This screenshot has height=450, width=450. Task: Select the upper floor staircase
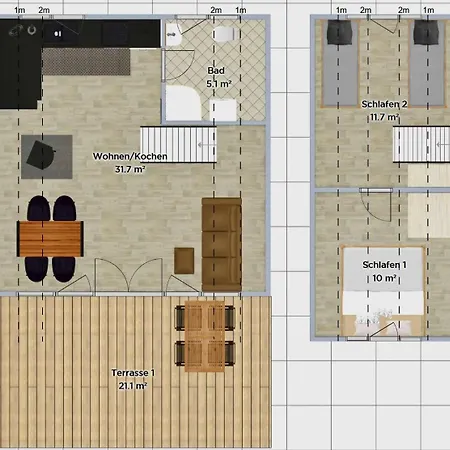[421, 144]
